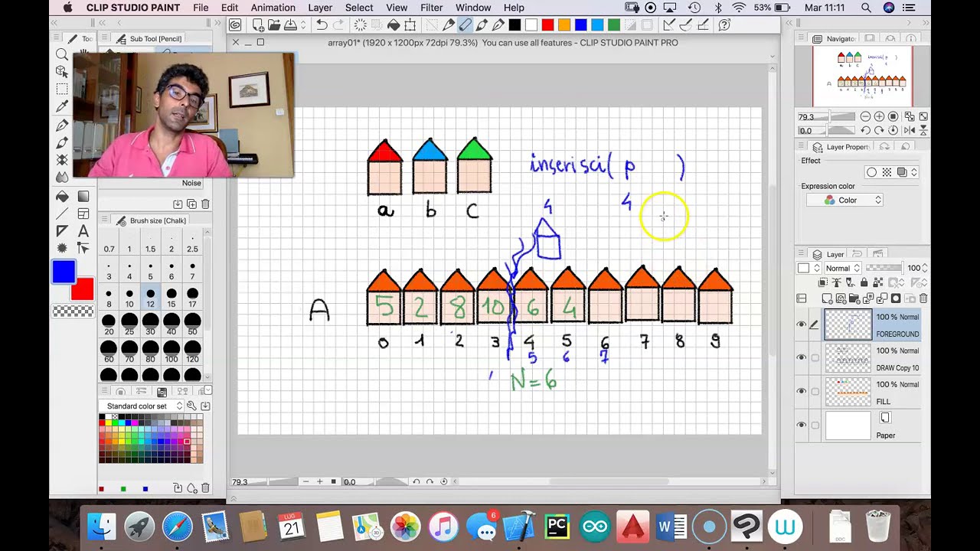Open Clip Studio Paint support help icon
980x551 pixels.
[x=724, y=24]
